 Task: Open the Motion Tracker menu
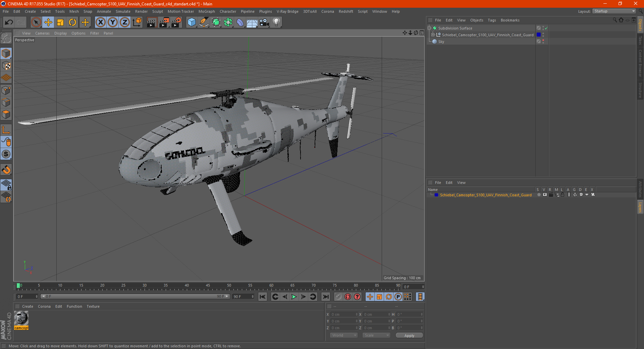pyautogui.click(x=181, y=11)
